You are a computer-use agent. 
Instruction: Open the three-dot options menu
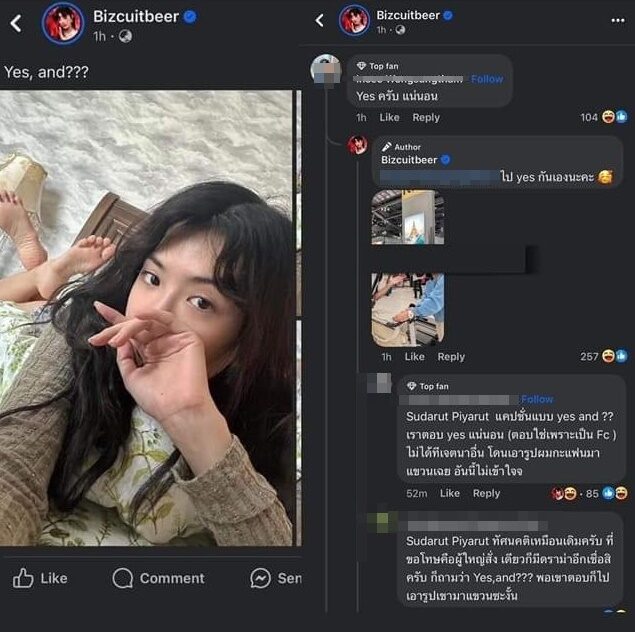pyautogui.click(x=618, y=20)
